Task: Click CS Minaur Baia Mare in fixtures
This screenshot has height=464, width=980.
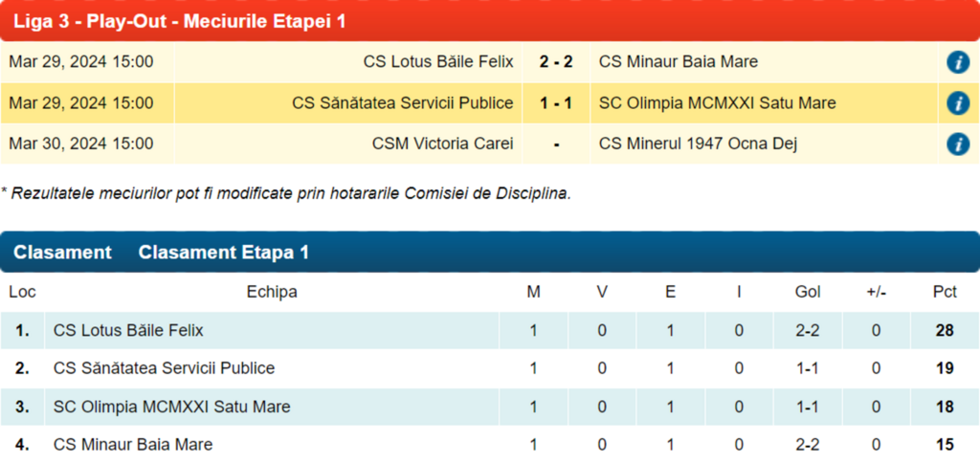Action: pos(678,62)
